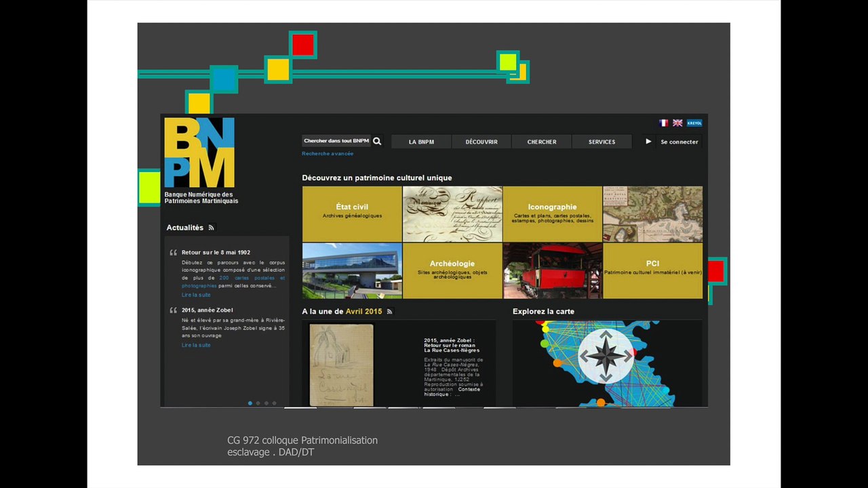Open the featured Retour sur le roman article title

(x=452, y=346)
